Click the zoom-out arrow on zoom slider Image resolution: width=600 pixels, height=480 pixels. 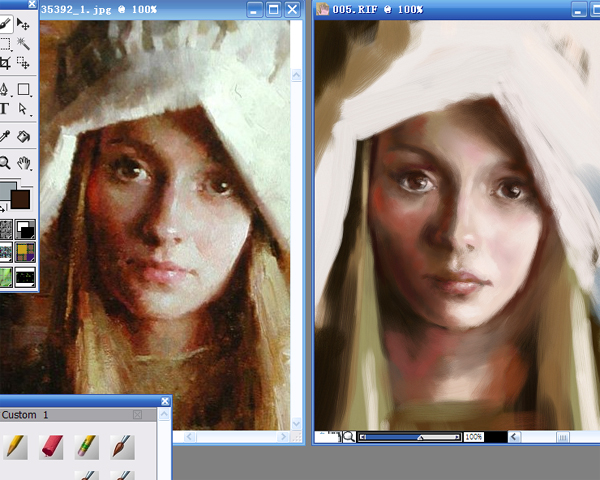363,437
